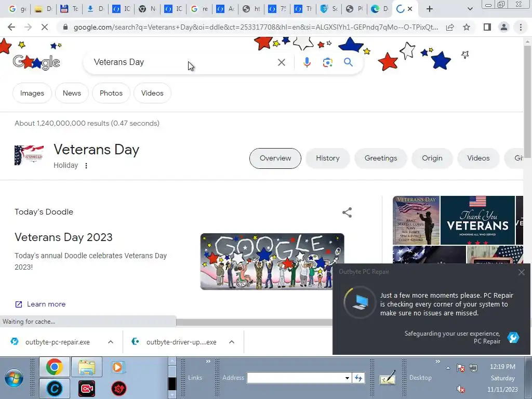Viewport: 532px width, 399px height.
Task: Open the blue C taskbar app
Action: point(54,389)
